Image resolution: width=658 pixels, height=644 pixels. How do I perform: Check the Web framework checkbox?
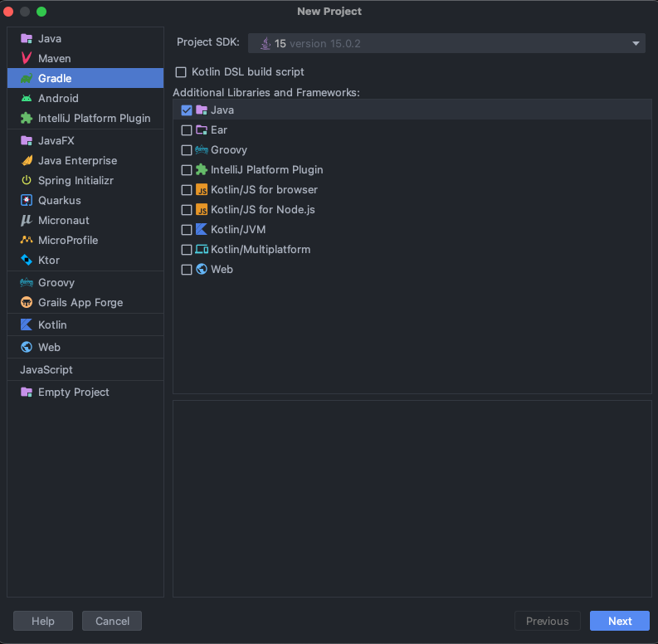click(187, 270)
